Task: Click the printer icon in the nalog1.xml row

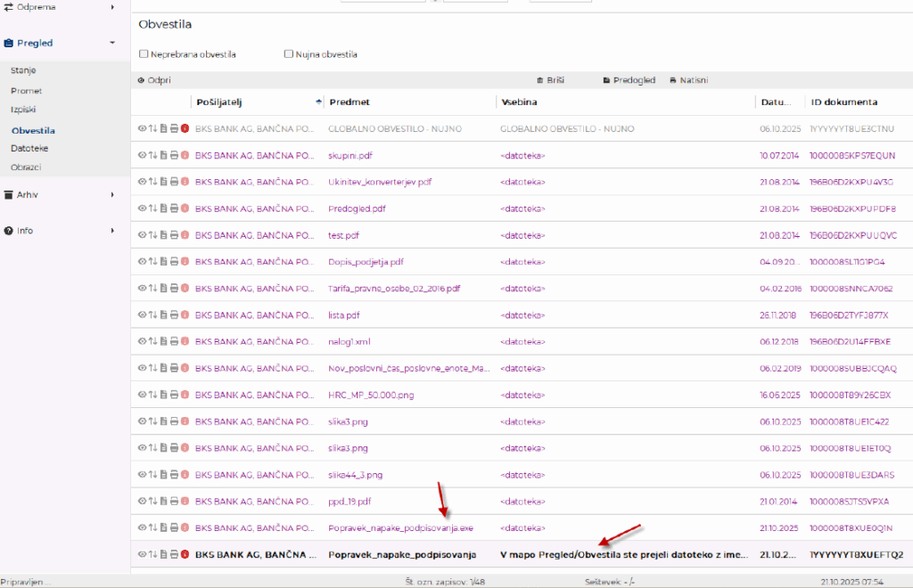Action: coord(174,342)
